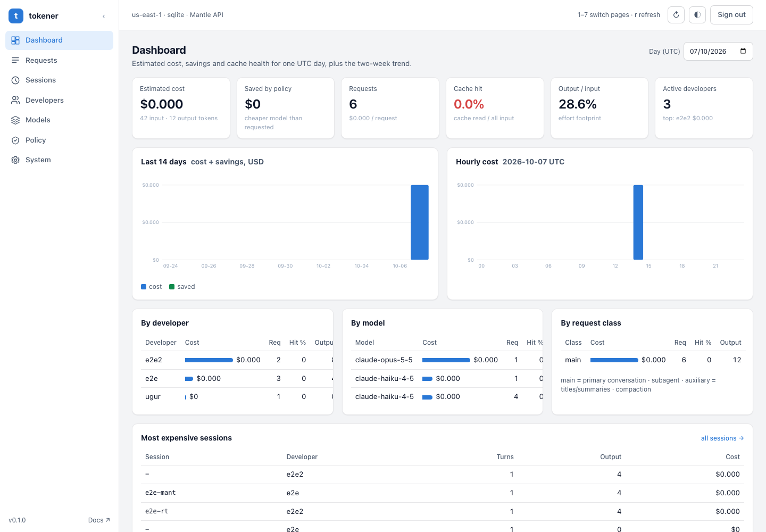Navigate to the Models page

[59, 120]
